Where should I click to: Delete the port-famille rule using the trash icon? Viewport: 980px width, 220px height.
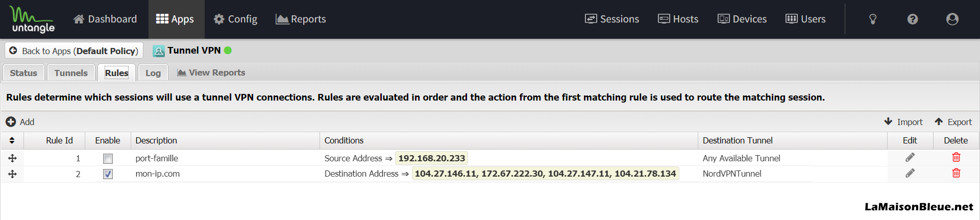point(956,158)
